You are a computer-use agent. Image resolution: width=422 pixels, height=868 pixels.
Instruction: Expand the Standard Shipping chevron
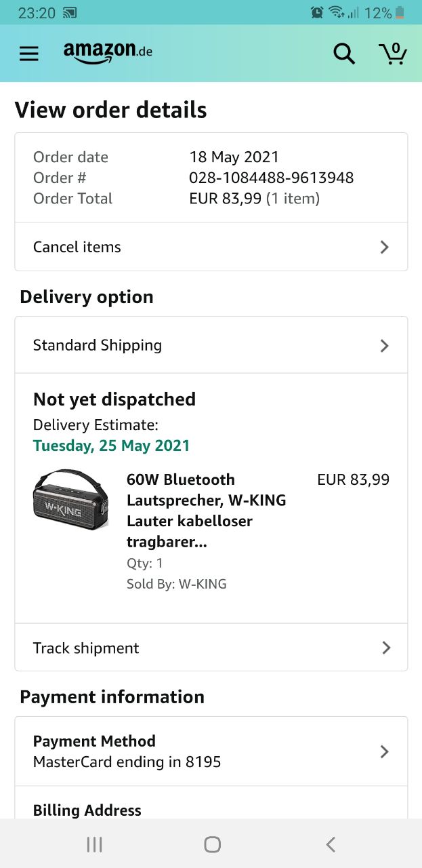(384, 345)
